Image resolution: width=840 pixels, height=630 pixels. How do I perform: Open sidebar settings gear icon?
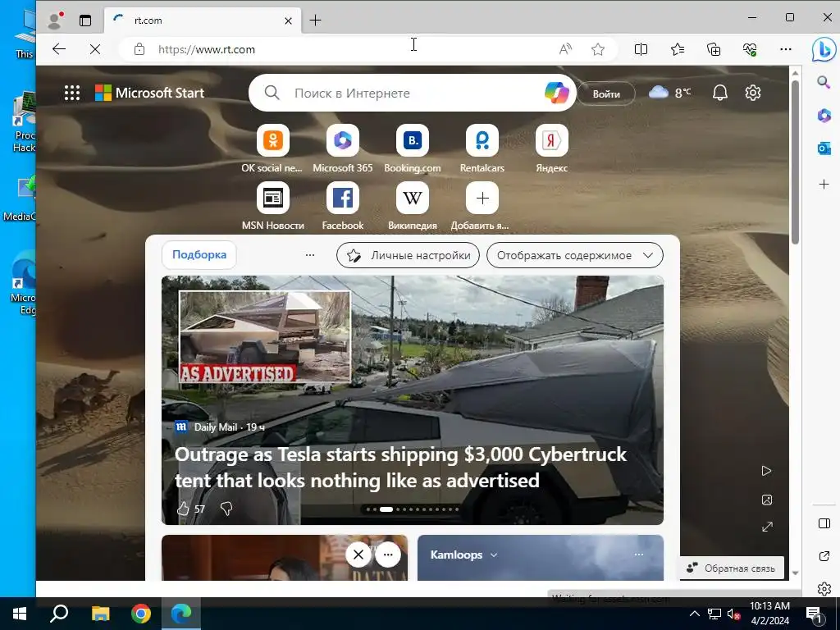coord(824,589)
